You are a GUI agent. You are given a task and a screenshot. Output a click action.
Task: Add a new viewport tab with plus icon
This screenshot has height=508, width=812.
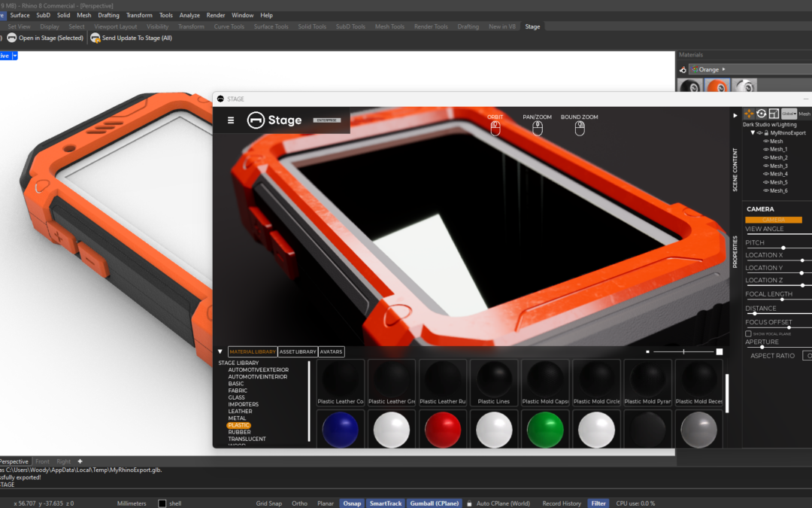tap(80, 461)
